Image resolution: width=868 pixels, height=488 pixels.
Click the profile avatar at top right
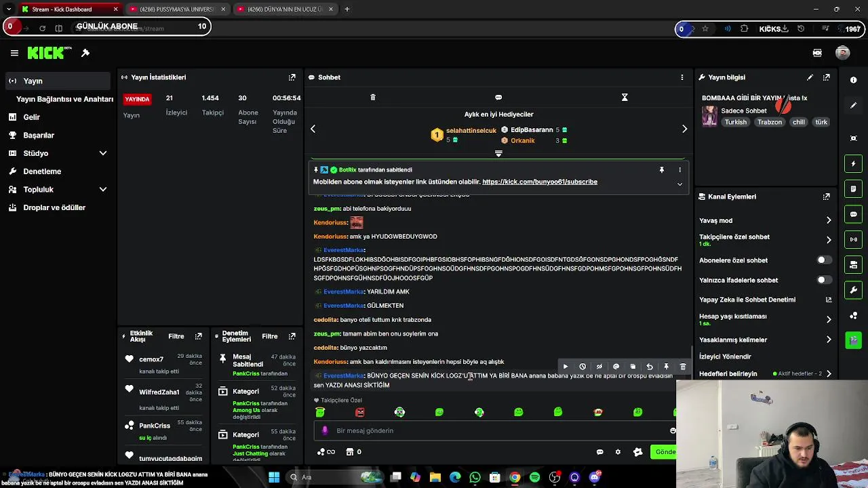[843, 53]
